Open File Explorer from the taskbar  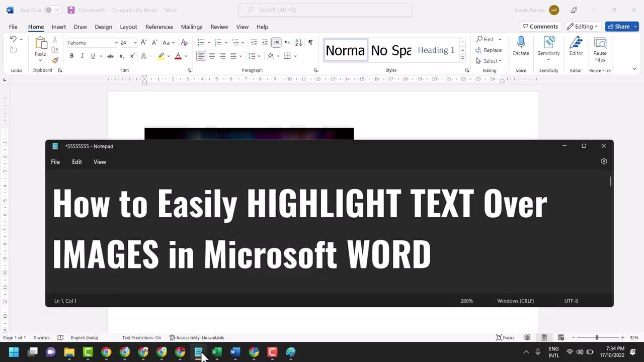coord(69,352)
